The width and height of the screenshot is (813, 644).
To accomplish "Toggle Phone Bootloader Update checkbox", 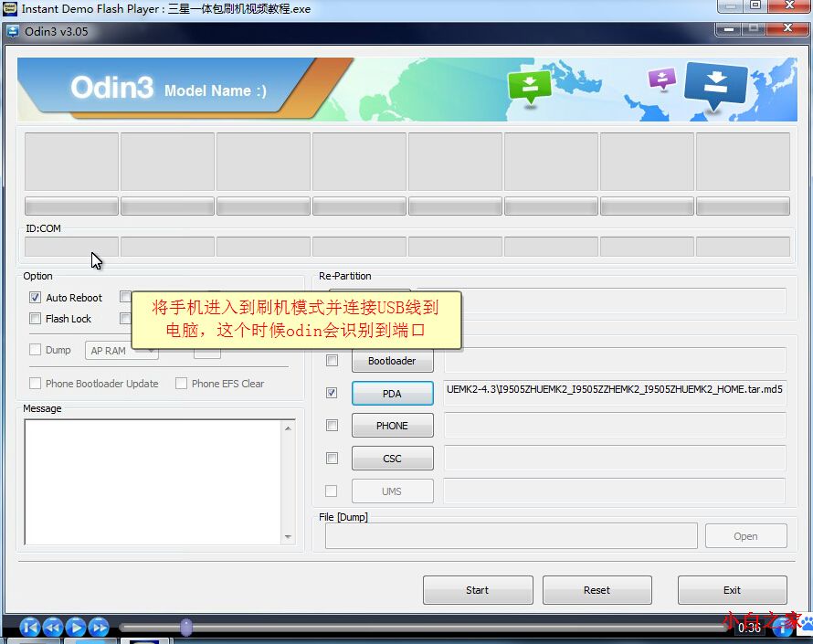I will pos(36,383).
